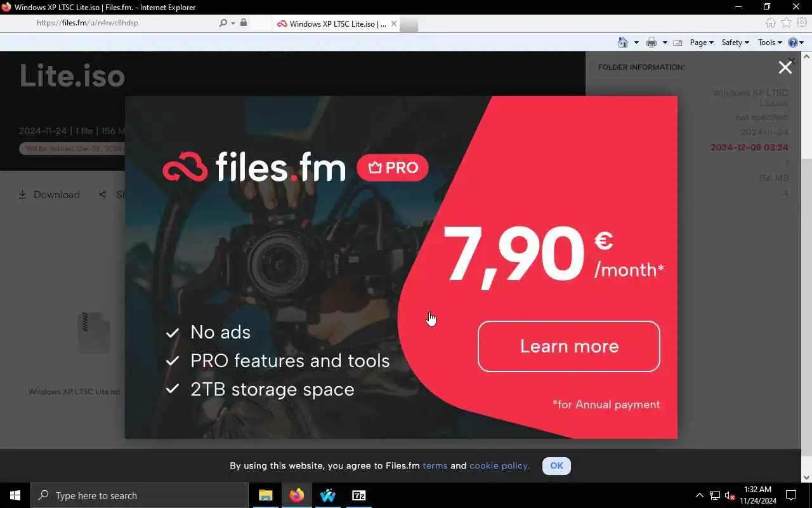The image size is (812, 508).
Task: Click the download arrow icon
Action: click(22, 194)
